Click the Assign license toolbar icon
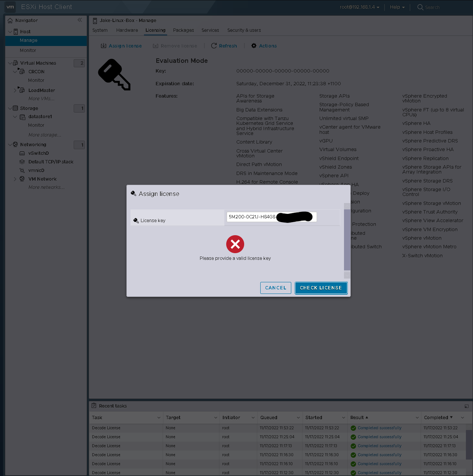Image resolution: width=473 pixels, height=476 pixels. pyautogui.click(x=103, y=45)
